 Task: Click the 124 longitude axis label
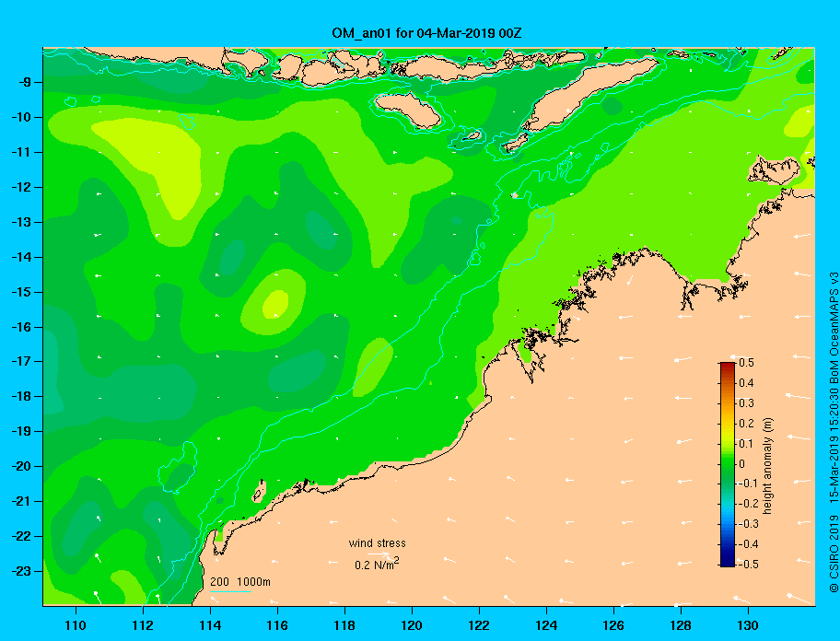pos(546,625)
